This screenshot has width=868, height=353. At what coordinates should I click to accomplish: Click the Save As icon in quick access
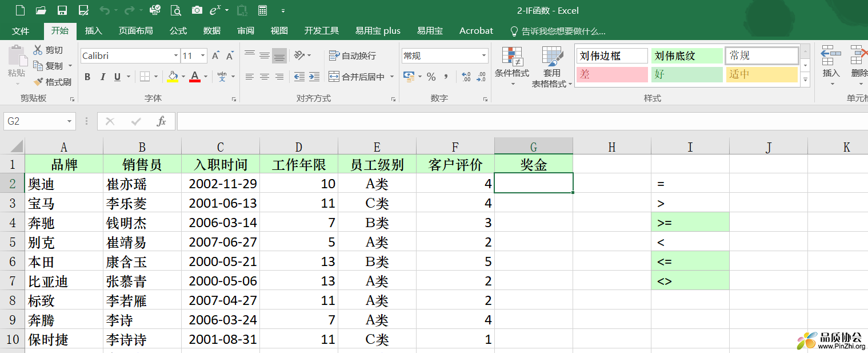(x=83, y=10)
